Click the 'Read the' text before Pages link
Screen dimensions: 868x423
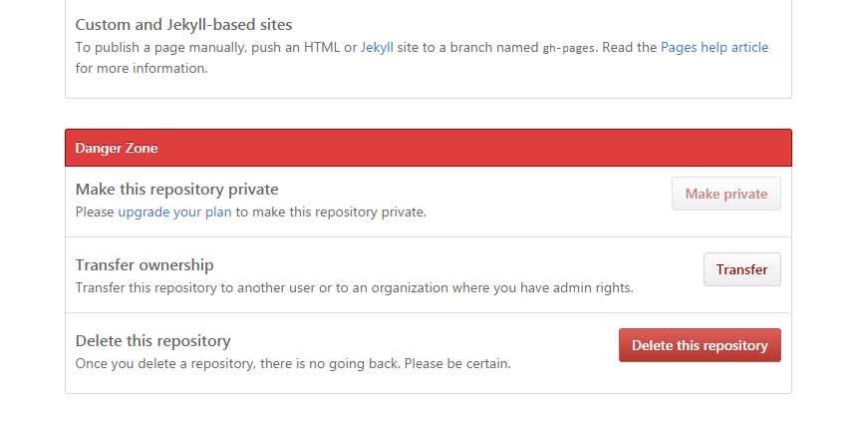[x=630, y=47]
